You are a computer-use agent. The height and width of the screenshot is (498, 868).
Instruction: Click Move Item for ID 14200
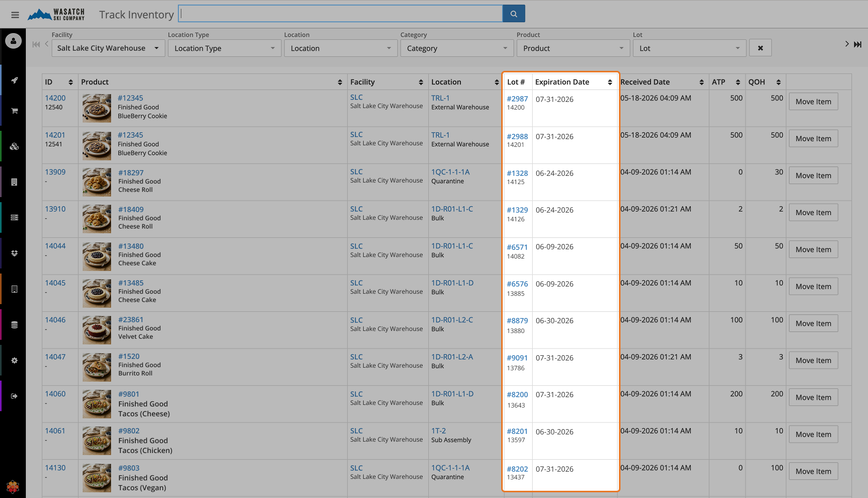(813, 102)
